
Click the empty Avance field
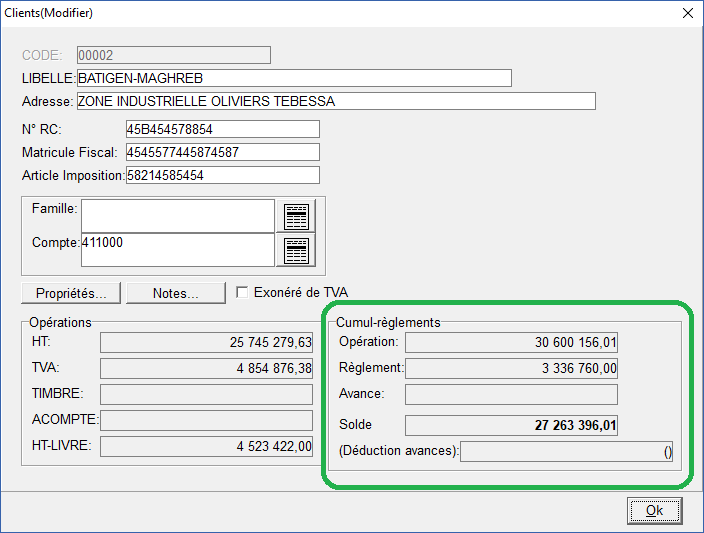click(x=511, y=394)
